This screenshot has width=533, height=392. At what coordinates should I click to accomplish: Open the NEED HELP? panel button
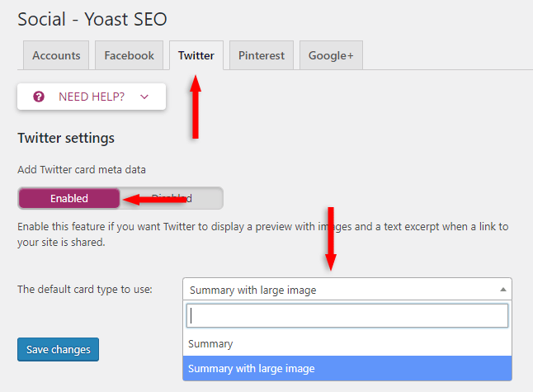coord(92,97)
